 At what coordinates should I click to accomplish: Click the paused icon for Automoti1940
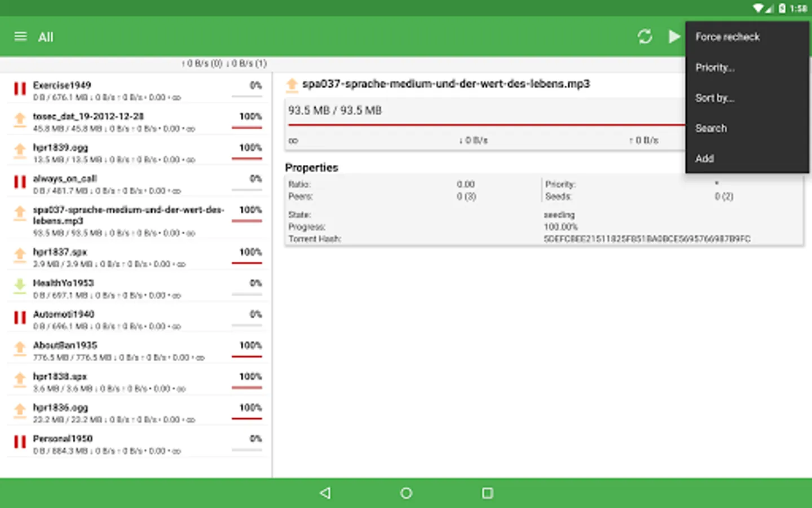pos(20,318)
